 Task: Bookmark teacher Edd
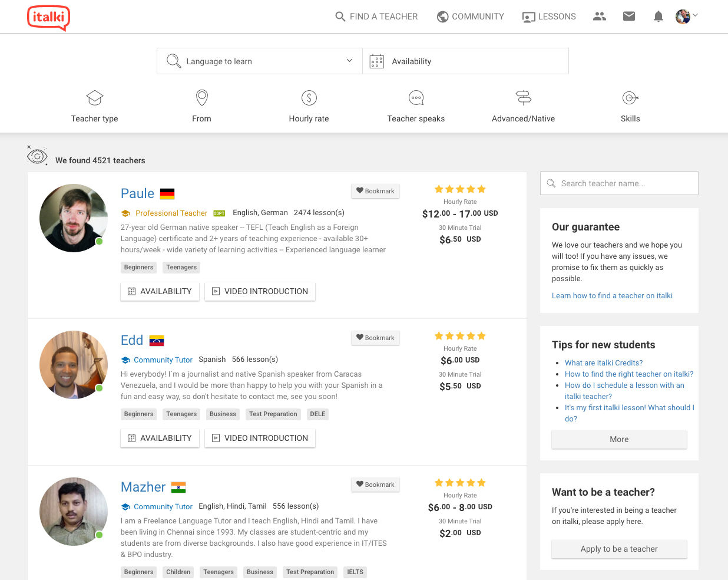coord(375,338)
